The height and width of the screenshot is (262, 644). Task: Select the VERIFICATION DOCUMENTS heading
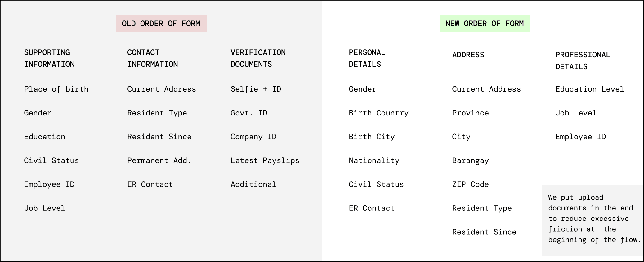pos(258,58)
